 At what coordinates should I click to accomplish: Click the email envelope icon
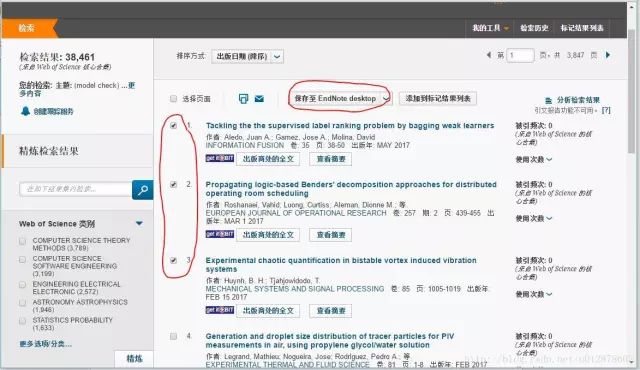(x=259, y=99)
